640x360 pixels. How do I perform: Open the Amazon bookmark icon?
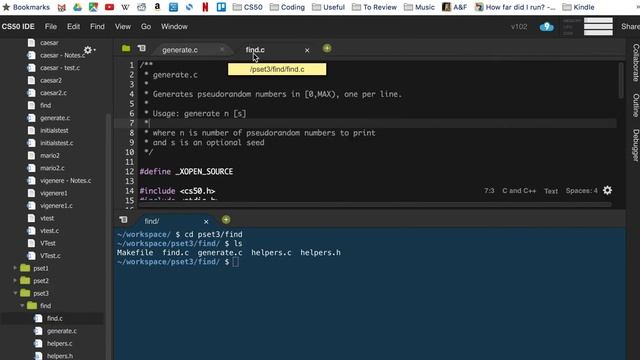coord(157,7)
